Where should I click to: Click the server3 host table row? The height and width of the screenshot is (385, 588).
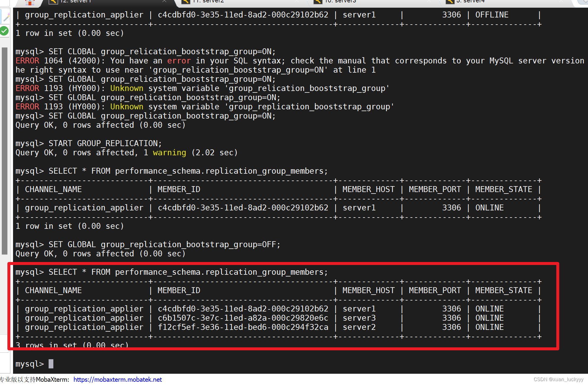359,318
